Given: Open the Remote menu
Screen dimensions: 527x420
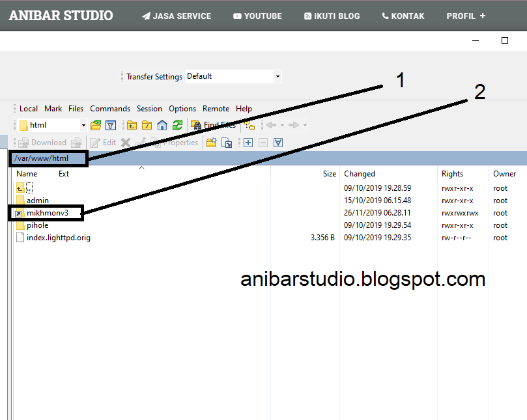Looking at the screenshot, I should coord(216,109).
